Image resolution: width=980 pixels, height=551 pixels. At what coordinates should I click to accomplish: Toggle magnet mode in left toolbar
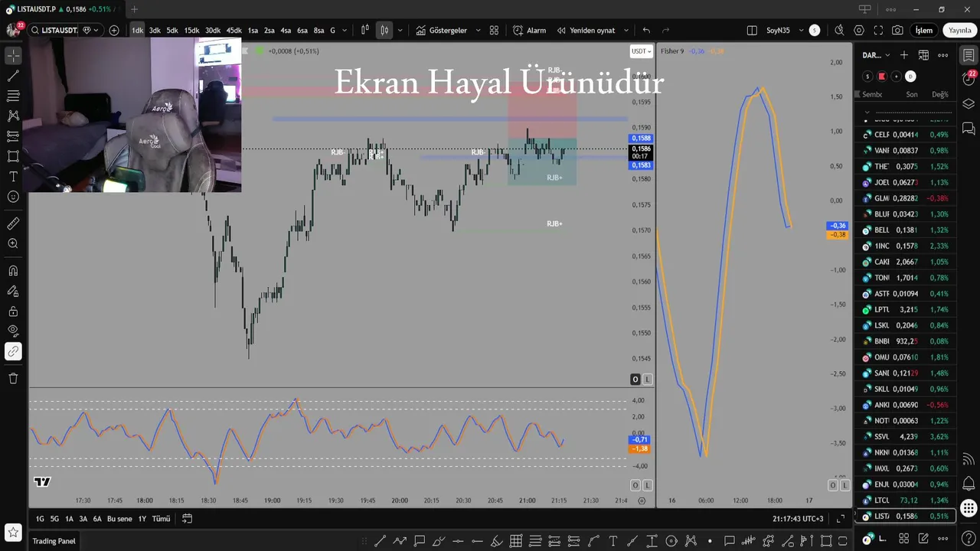point(13,270)
